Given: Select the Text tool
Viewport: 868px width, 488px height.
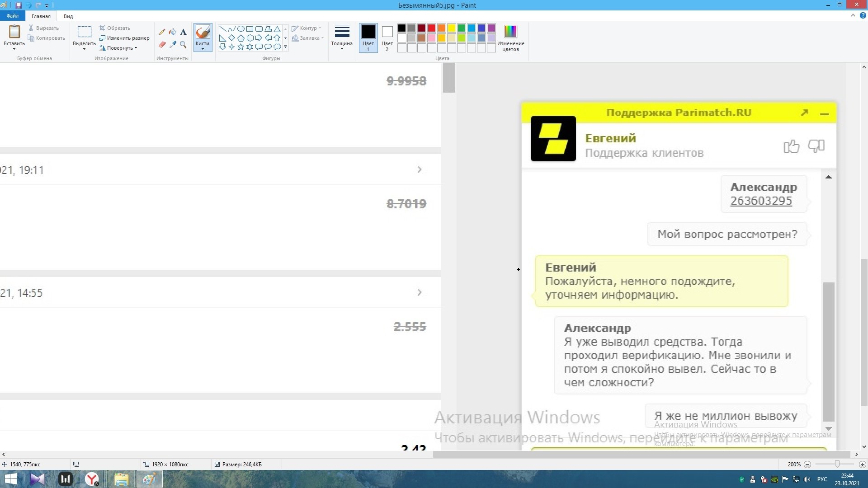Looking at the screenshot, I should click(x=183, y=32).
